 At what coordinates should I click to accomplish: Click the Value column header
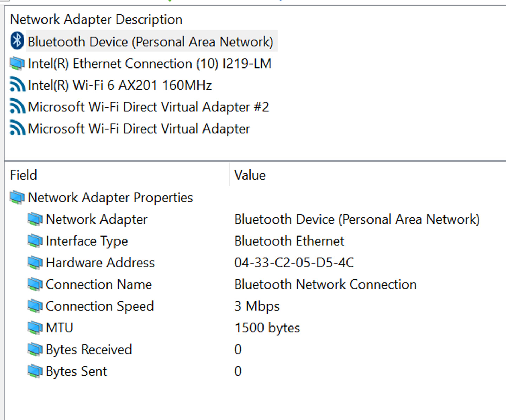[250, 175]
